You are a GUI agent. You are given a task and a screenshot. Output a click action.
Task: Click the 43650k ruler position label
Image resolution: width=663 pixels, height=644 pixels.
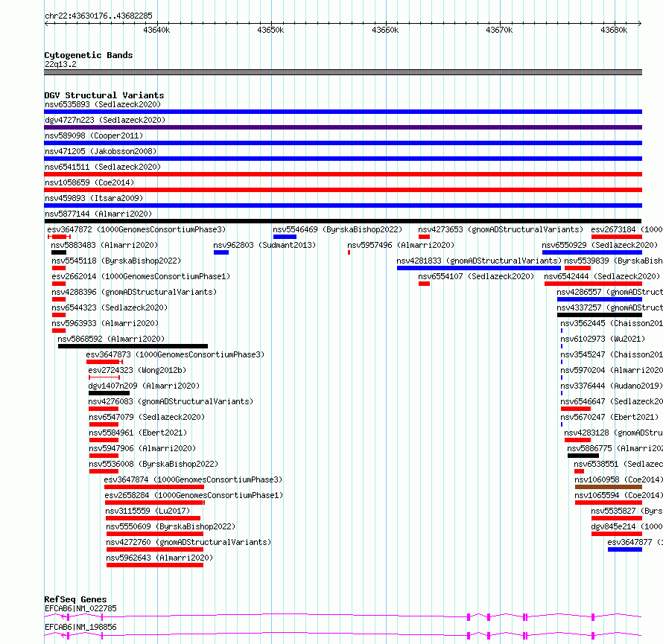pyautogui.click(x=270, y=30)
